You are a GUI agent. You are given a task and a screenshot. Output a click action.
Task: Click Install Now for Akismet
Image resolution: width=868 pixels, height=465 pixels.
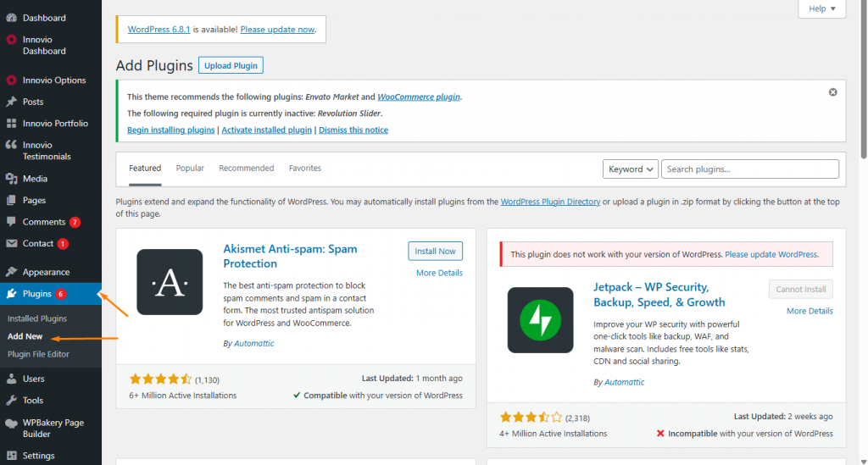(x=435, y=251)
